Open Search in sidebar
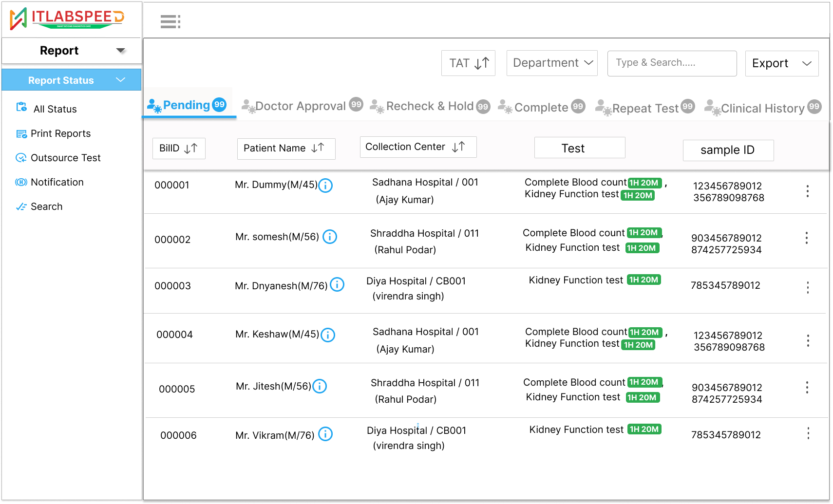Viewport: 833px width, 504px height. (x=47, y=206)
